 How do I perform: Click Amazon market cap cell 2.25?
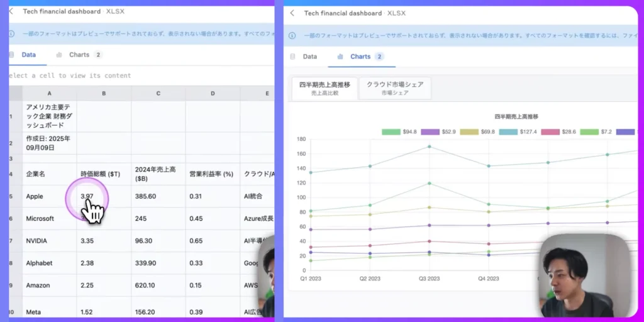coord(104,285)
